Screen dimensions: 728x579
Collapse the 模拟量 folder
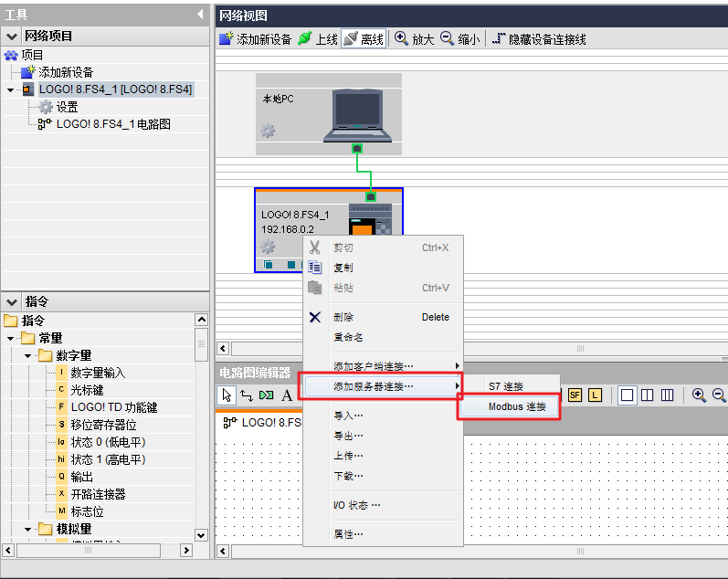click(27, 530)
